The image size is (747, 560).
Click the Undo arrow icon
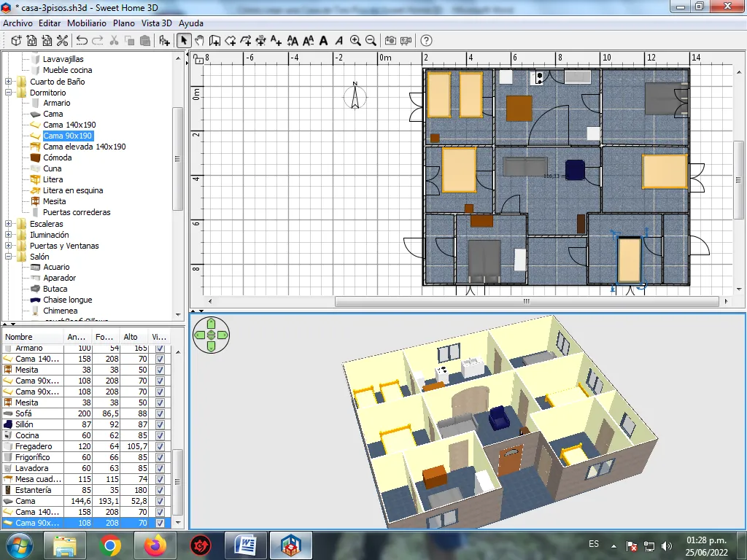[x=82, y=41]
